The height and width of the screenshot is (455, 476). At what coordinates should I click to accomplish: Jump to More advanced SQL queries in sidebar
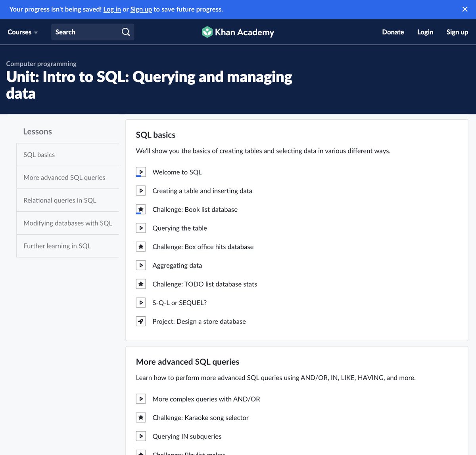(68, 177)
